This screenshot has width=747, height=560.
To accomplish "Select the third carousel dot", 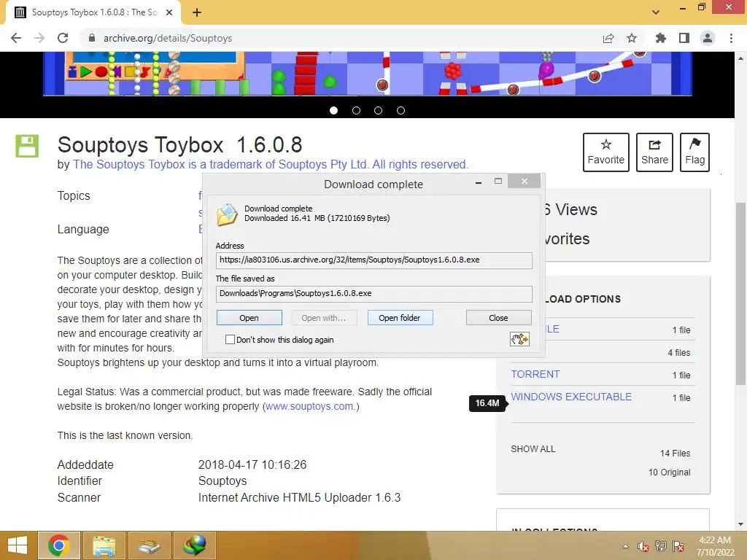I will (379, 111).
